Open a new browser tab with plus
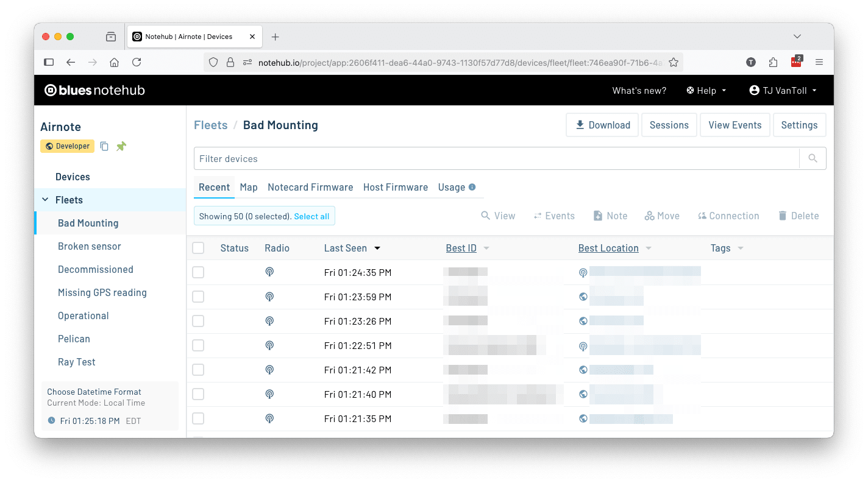This screenshot has height=483, width=868. click(x=275, y=37)
